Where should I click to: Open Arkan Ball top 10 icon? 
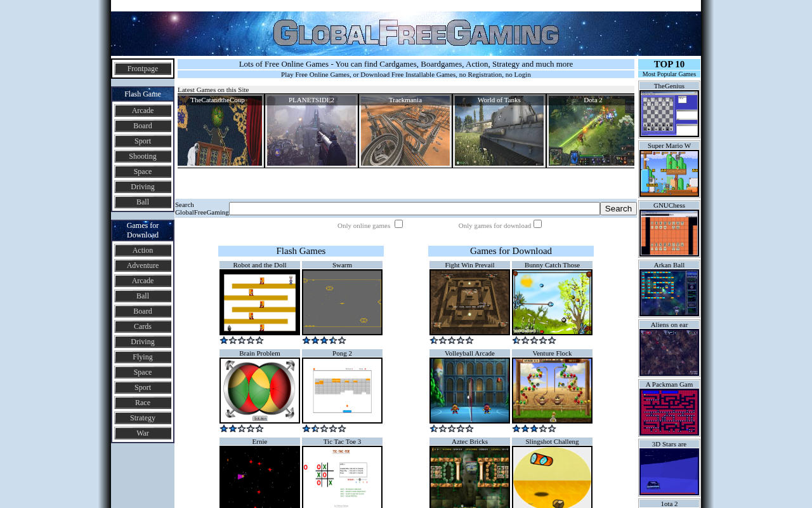[x=669, y=293]
